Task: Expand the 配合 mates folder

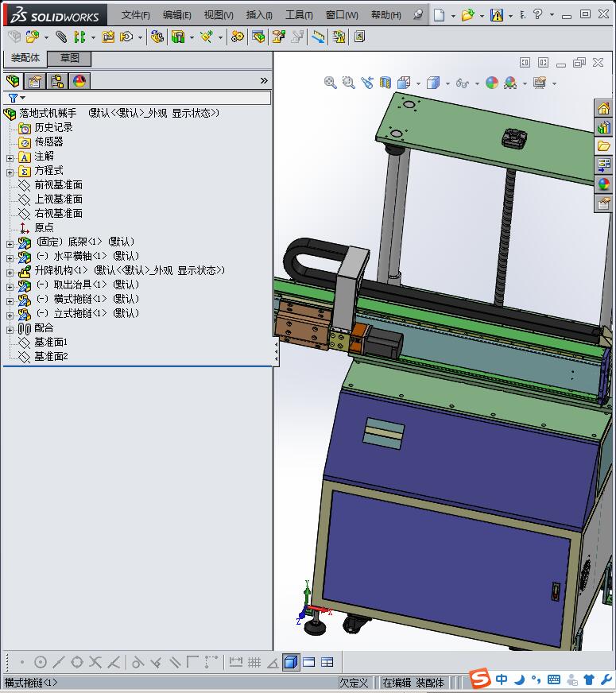Action: coord(10,330)
